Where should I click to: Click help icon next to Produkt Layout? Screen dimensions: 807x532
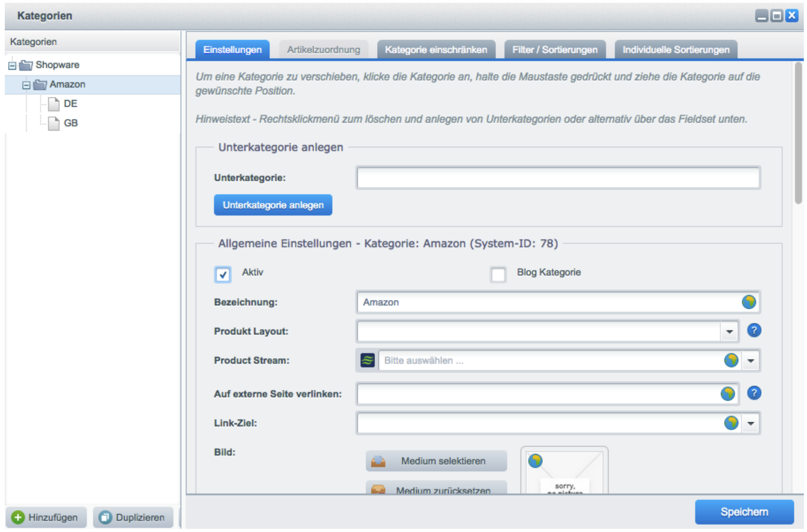pyautogui.click(x=754, y=331)
